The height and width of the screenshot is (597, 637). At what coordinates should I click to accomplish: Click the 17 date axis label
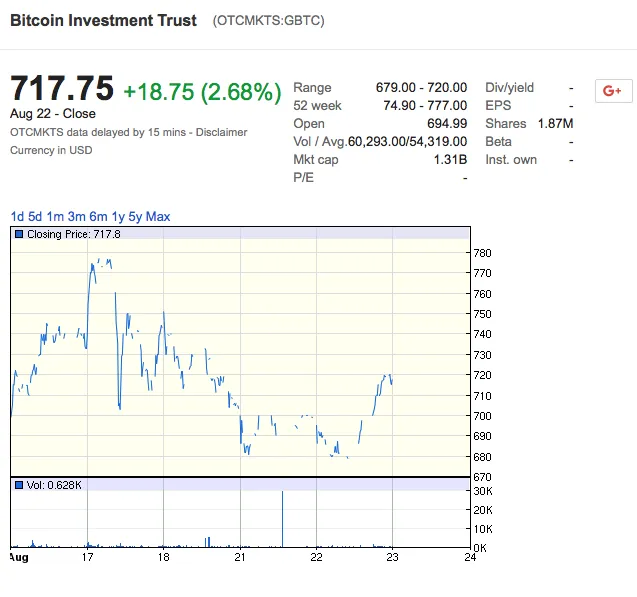pyautogui.click(x=87, y=557)
